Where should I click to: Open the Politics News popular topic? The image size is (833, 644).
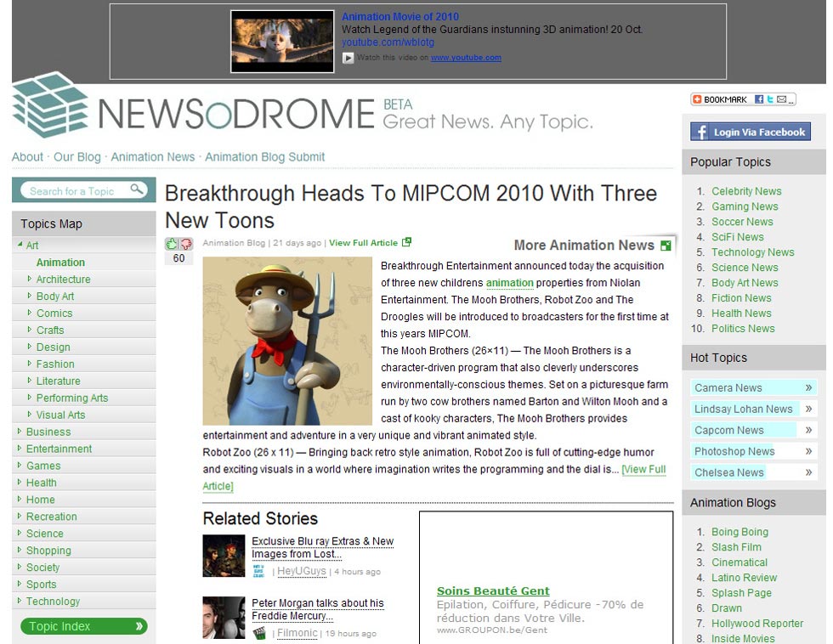click(x=743, y=329)
